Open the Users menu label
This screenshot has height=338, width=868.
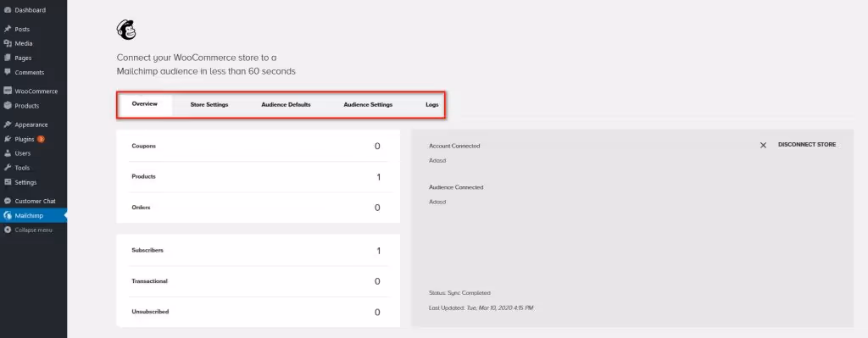[x=23, y=153]
